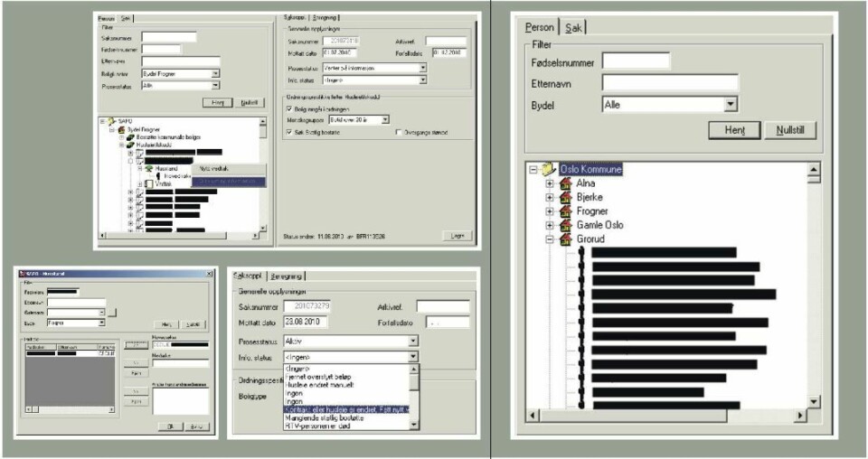Screen dimensions: 868x459
Task: Select the Alna label in the tree
Action: click(586, 183)
